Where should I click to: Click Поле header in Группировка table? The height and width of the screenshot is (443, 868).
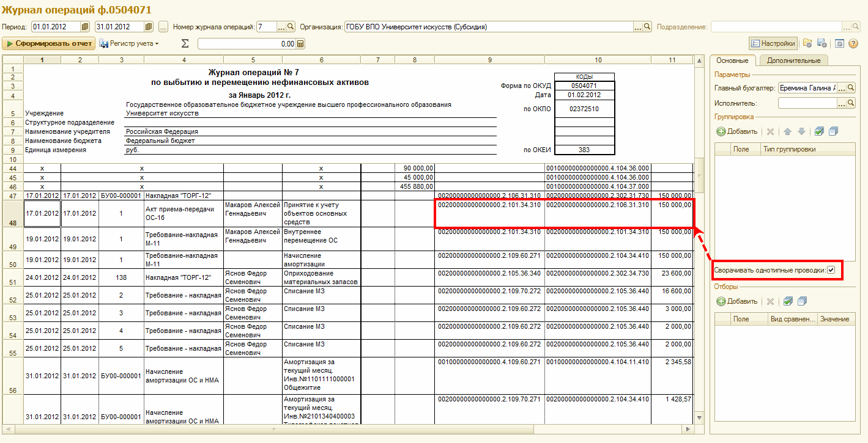(x=746, y=149)
